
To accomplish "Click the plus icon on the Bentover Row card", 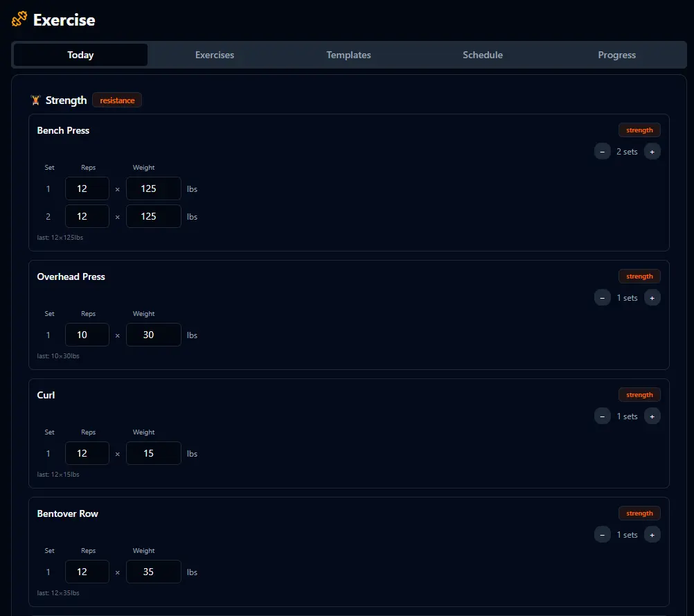I will (652, 534).
